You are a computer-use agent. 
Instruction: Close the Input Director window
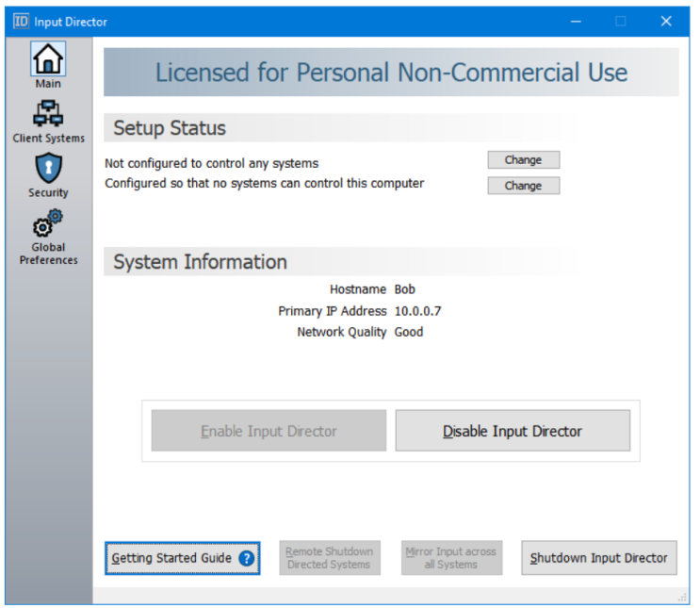[x=666, y=21]
